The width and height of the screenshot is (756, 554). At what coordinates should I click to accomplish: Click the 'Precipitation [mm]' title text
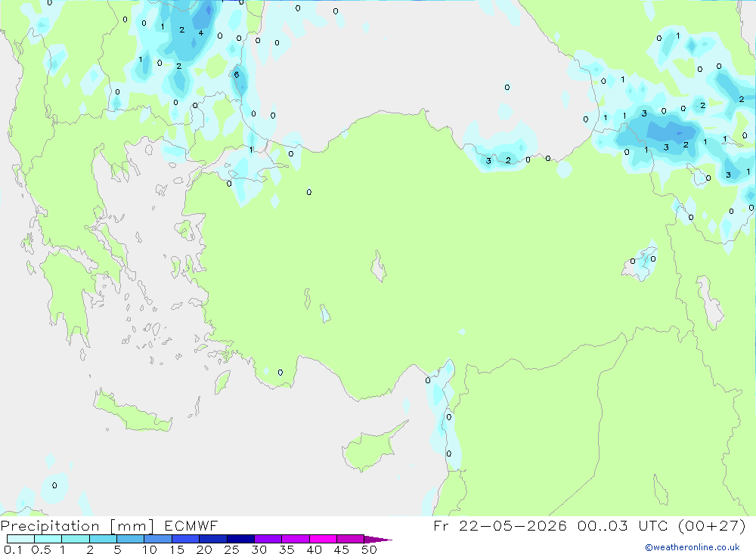point(77,526)
